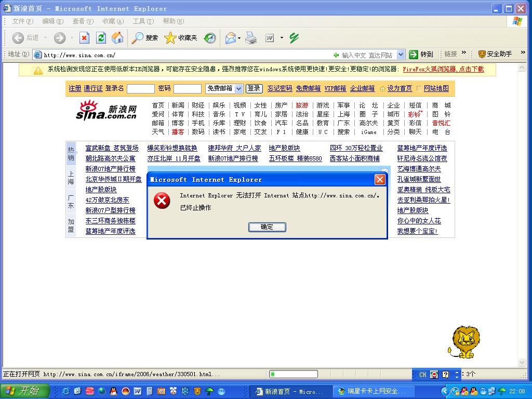Click the 安全助手 toolbar shield icon
This screenshot has width=532, height=399.
482,54
